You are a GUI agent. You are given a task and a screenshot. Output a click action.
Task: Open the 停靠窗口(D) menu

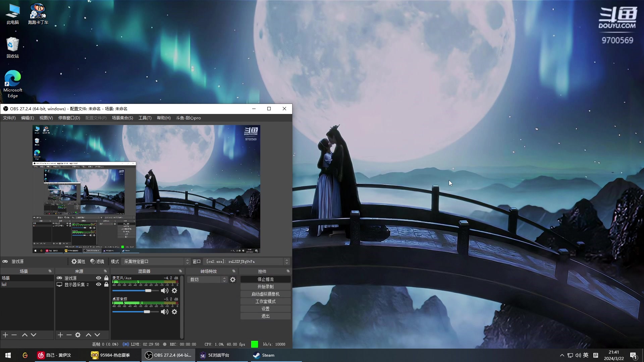69,118
